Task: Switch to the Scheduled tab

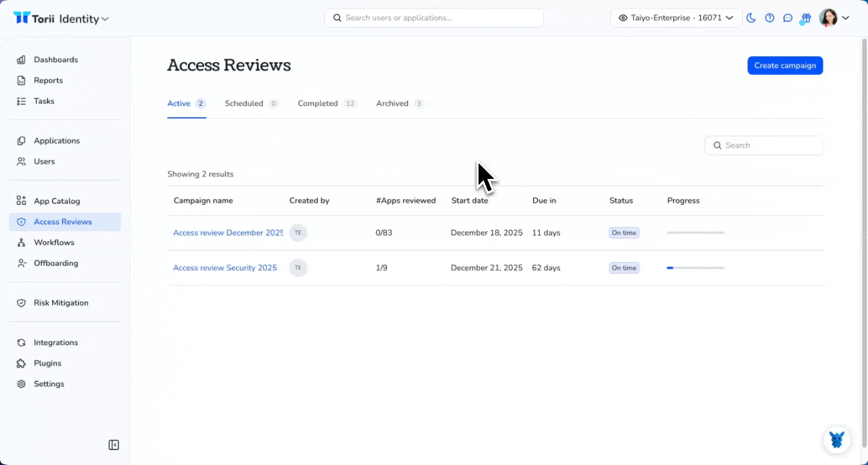Action: pyautogui.click(x=251, y=103)
